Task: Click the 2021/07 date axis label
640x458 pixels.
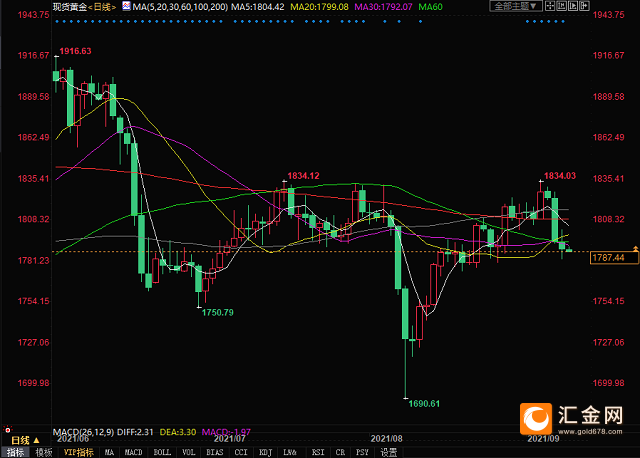Action: pos(229,439)
